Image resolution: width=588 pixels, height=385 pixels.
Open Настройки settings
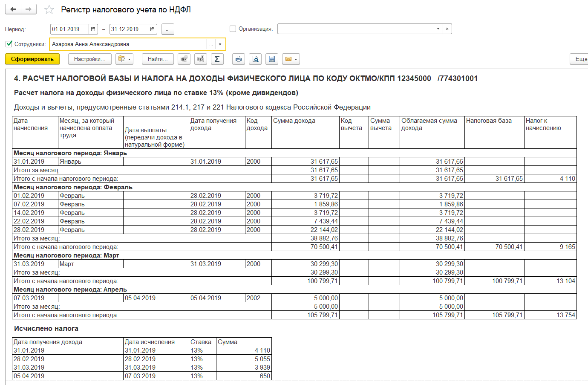point(89,59)
